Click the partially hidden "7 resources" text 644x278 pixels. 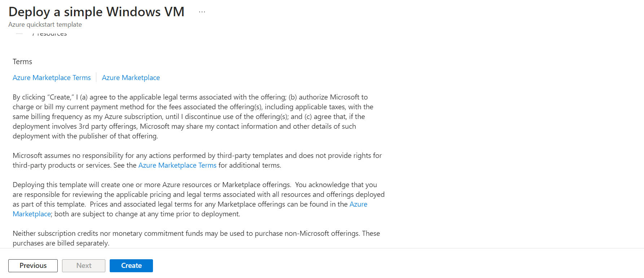pyautogui.click(x=51, y=34)
